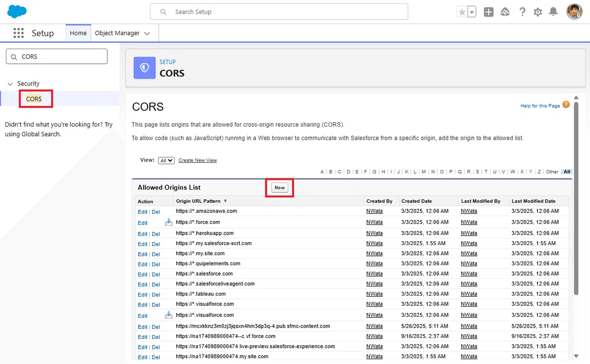Delete the https://*.amazonaws.com entry
The image size is (590, 364).
coord(156,212)
